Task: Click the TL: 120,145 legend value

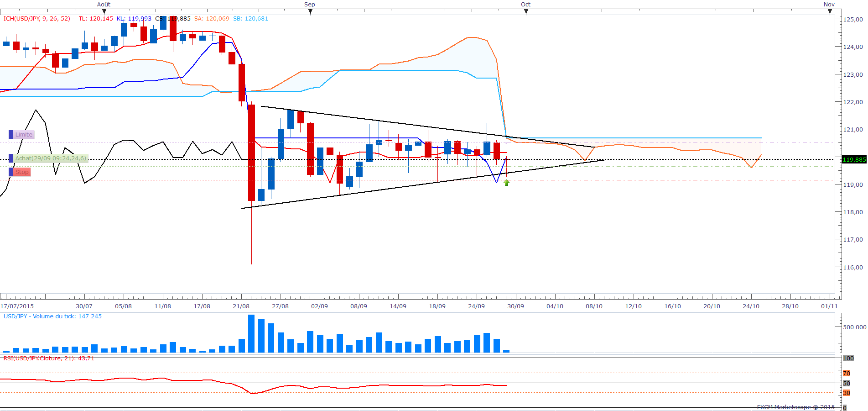Action: pyautogui.click(x=96, y=19)
